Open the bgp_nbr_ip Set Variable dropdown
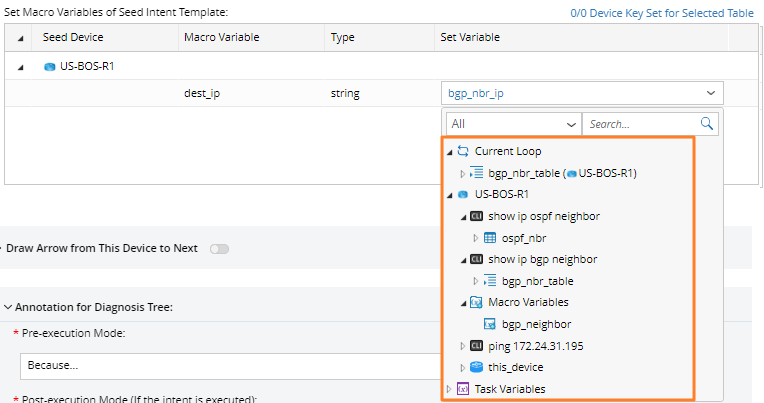 point(580,93)
